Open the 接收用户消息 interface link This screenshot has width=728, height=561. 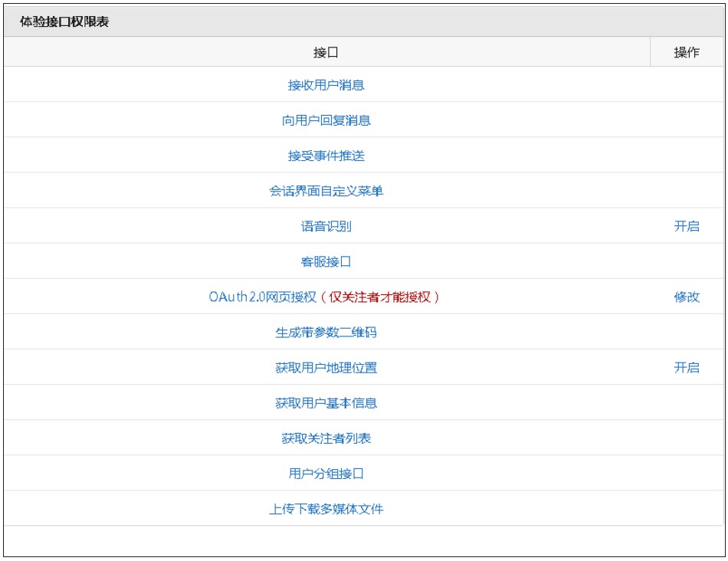(326, 85)
